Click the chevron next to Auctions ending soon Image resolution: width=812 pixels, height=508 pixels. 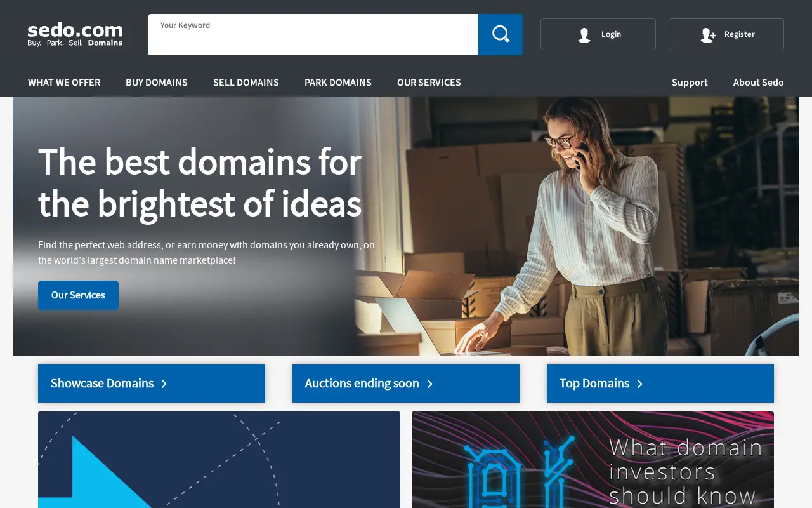pos(429,384)
